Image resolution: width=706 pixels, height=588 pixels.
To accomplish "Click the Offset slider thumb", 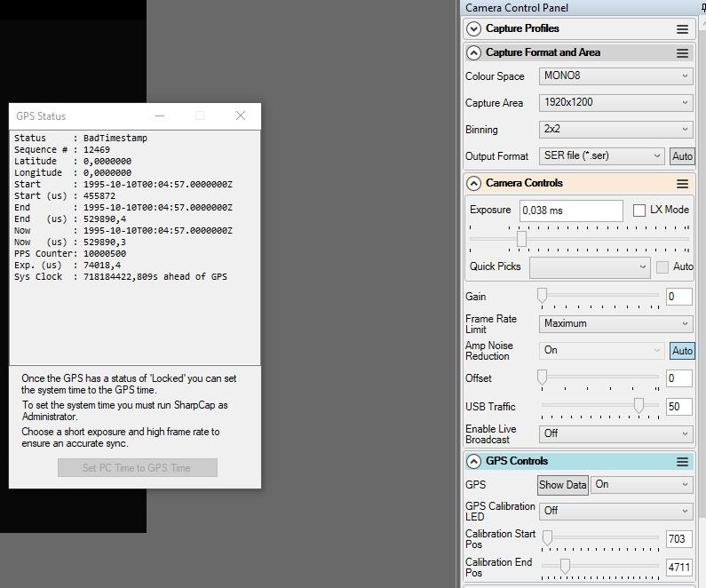I will tap(542, 377).
